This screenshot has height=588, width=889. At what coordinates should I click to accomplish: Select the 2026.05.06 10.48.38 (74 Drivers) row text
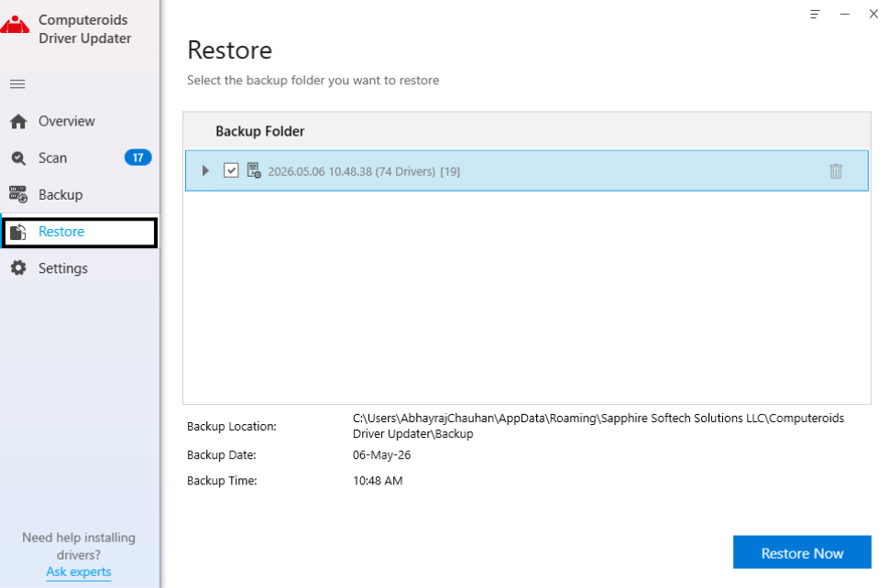(364, 171)
